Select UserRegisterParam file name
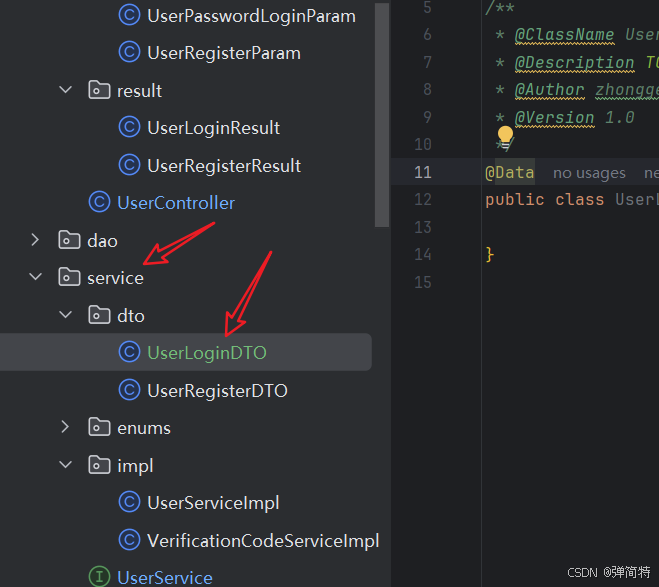The height and width of the screenshot is (587, 659). pyautogui.click(x=224, y=53)
